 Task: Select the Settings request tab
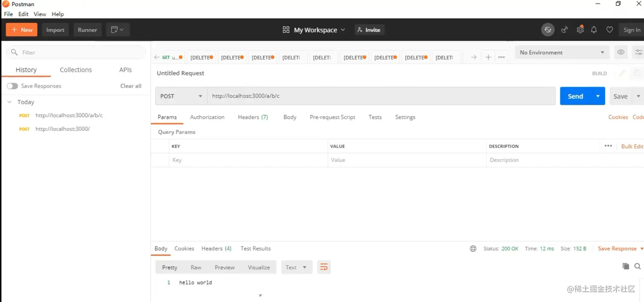point(405,117)
